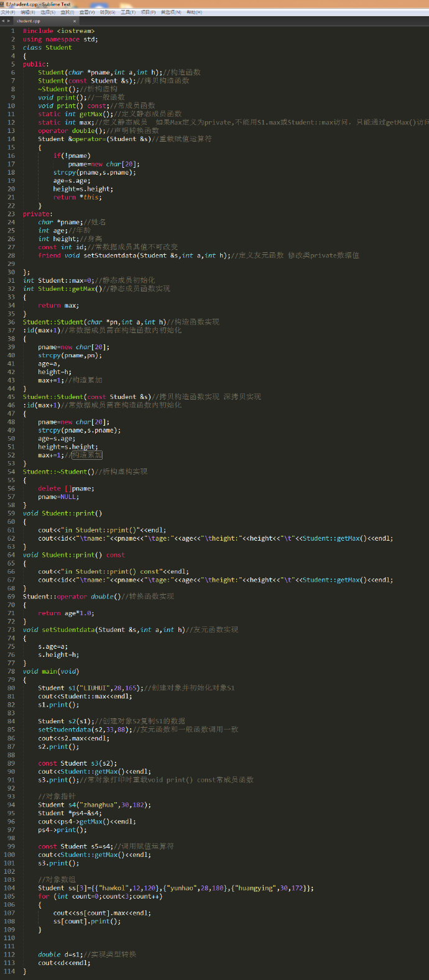Open the 转到(G) menu

coord(107,12)
